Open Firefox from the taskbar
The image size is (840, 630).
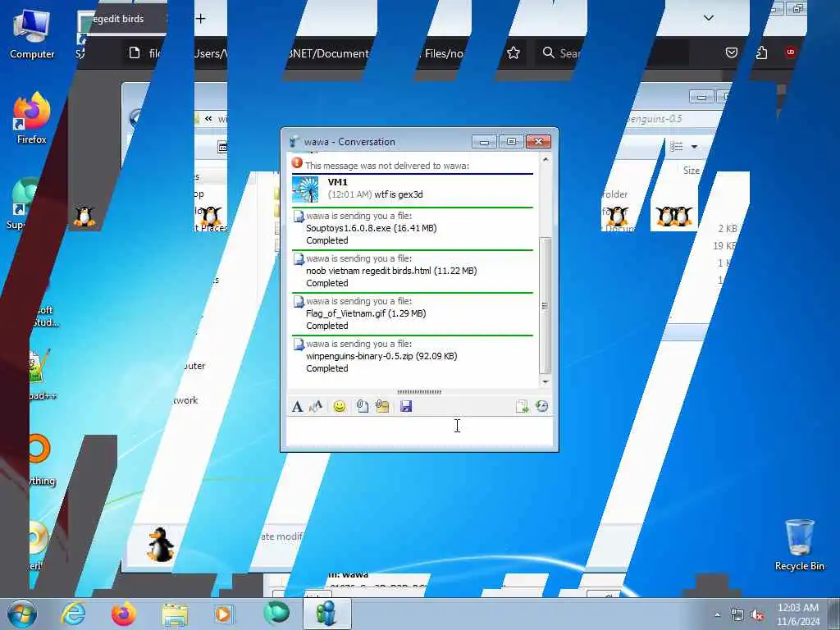(x=124, y=614)
